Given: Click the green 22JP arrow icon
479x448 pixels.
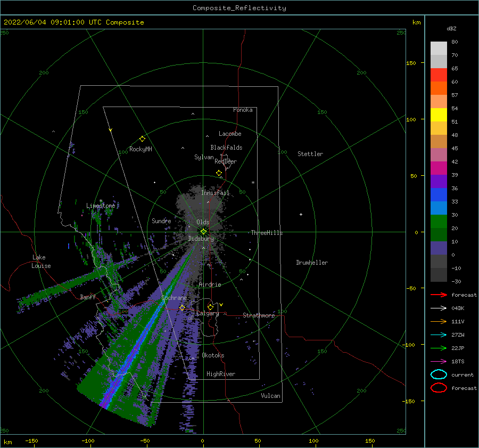Looking at the screenshot, I should [x=439, y=348].
